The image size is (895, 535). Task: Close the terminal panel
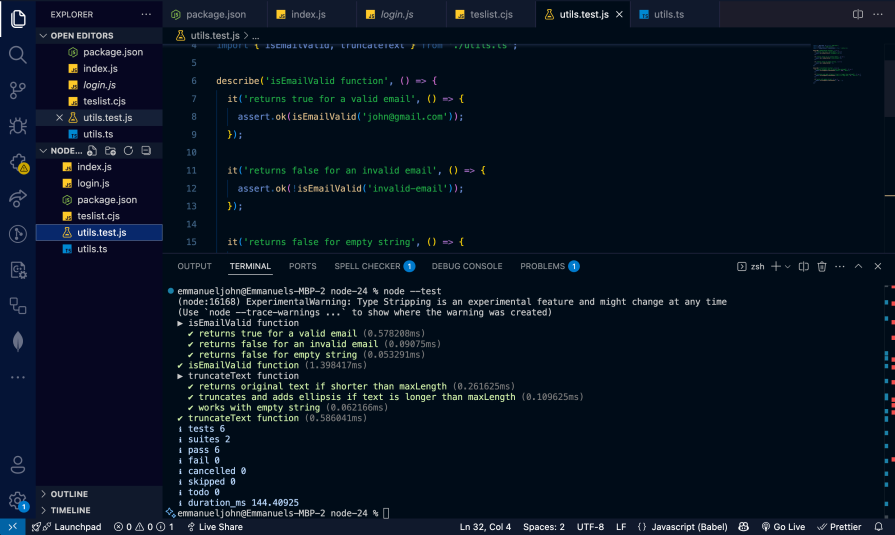pyautogui.click(x=877, y=266)
